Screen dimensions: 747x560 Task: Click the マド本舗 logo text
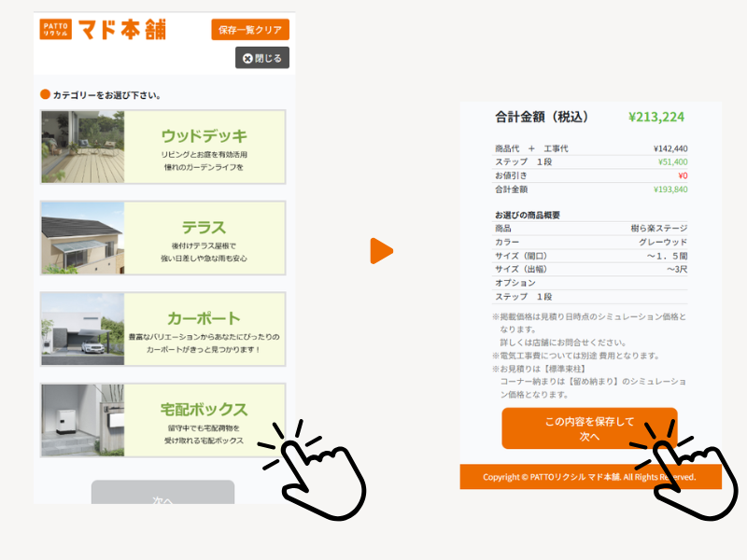point(122,29)
